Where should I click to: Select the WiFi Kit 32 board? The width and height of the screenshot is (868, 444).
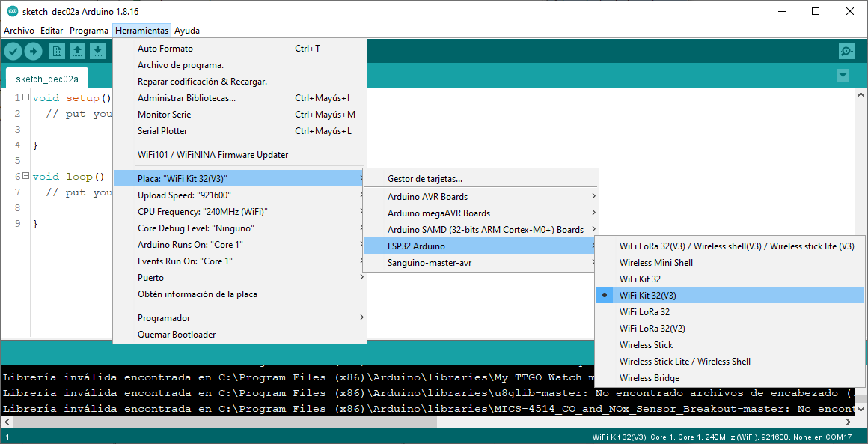[730, 279]
